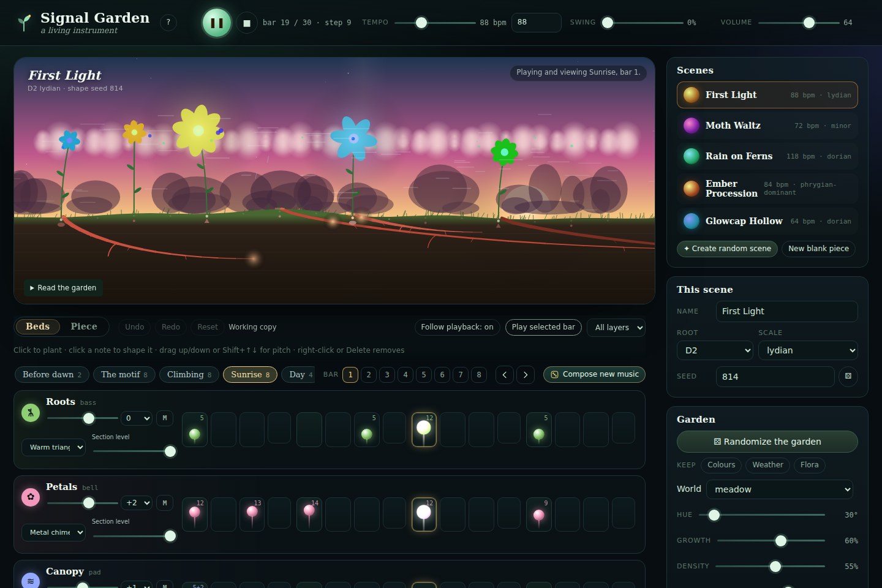Viewport: 882px width, 588px height.
Task: Toggle Keep Colours option
Action: click(721, 465)
